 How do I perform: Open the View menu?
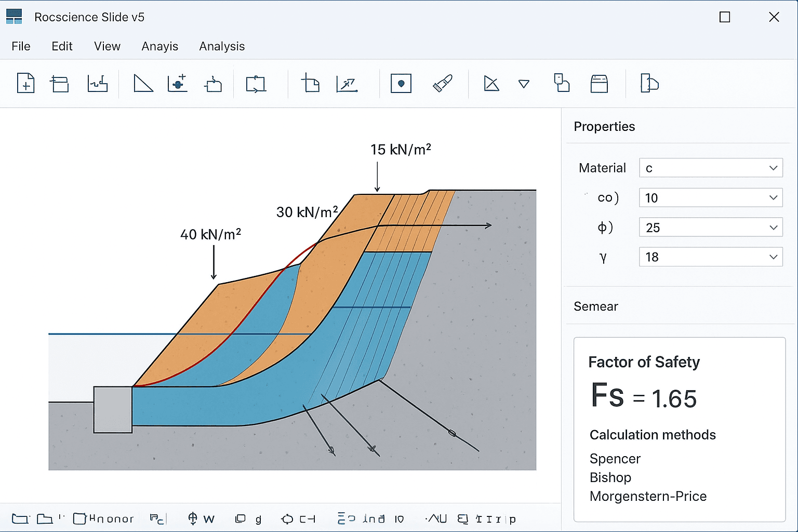[107, 46]
